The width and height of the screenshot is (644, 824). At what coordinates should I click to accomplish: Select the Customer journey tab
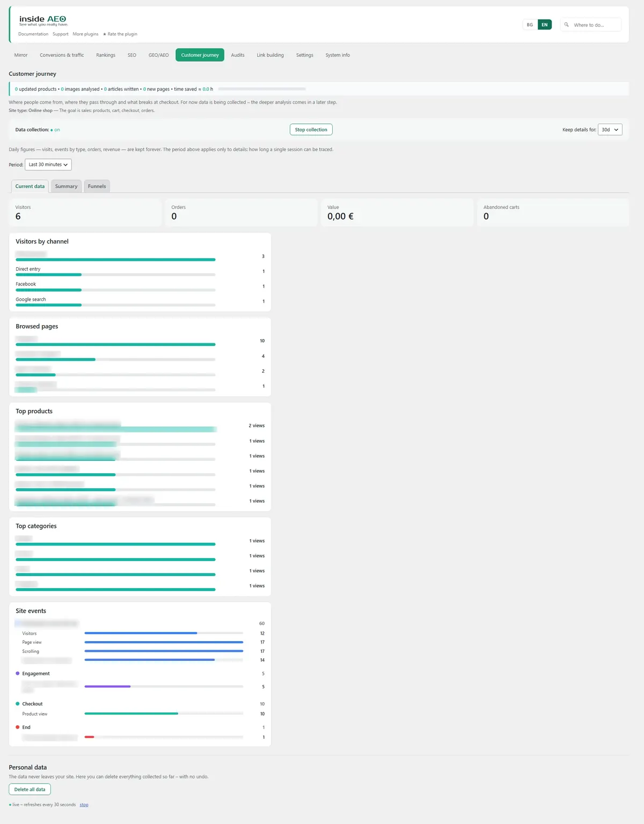pyautogui.click(x=200, y=55)
